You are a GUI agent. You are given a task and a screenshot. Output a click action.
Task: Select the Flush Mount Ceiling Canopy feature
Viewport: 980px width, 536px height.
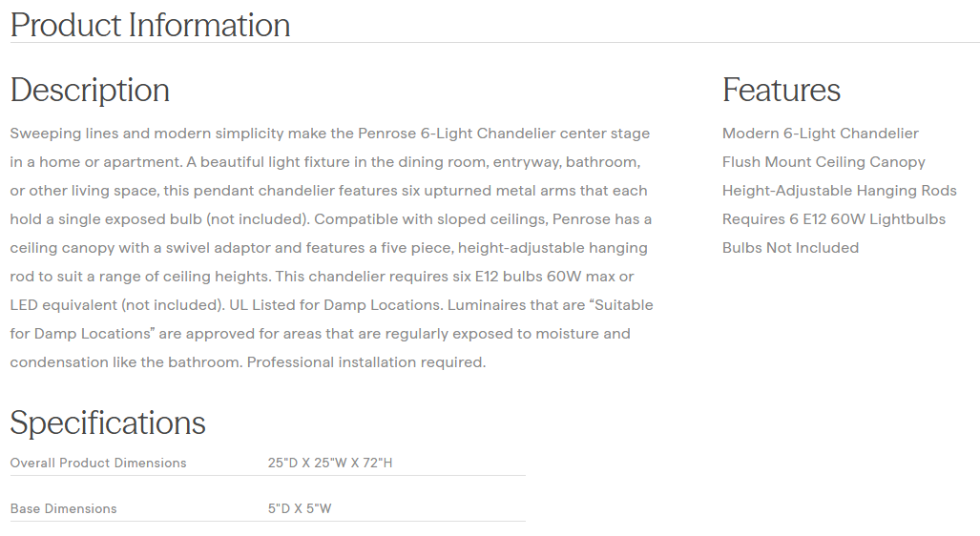824,162
